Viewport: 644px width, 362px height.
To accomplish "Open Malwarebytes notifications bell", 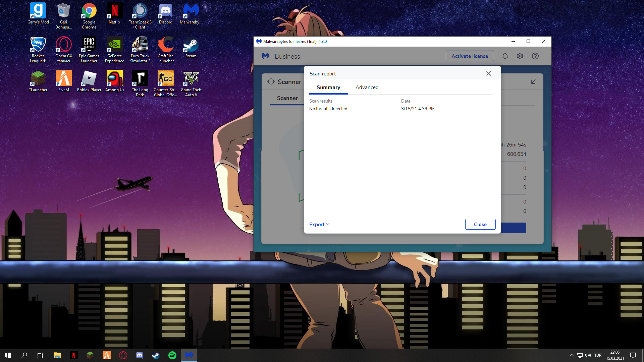I will (x=505, y=56).
